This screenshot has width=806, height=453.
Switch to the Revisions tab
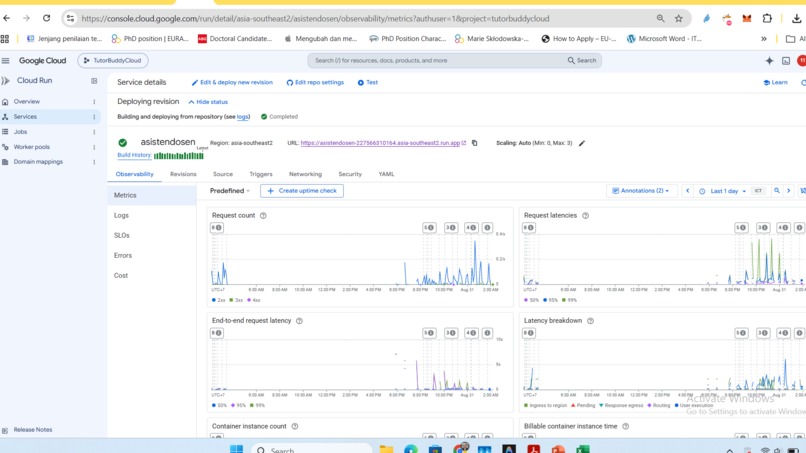click(x=183, y=174)
